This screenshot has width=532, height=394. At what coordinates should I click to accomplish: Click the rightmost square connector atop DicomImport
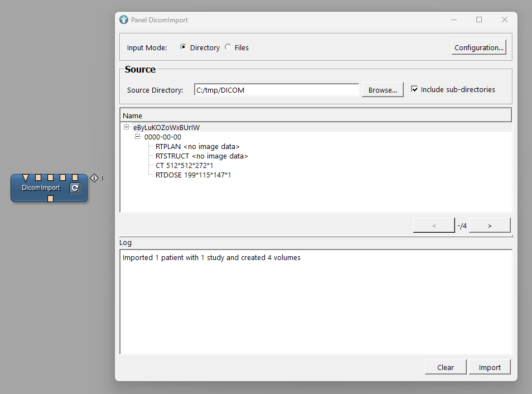click(x=75, y=177)
